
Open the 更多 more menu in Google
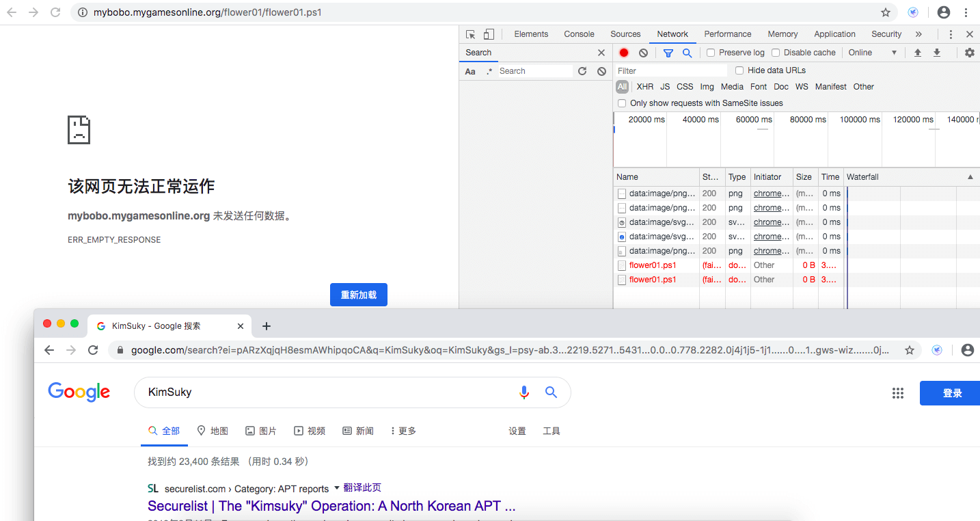coord(403,431)
